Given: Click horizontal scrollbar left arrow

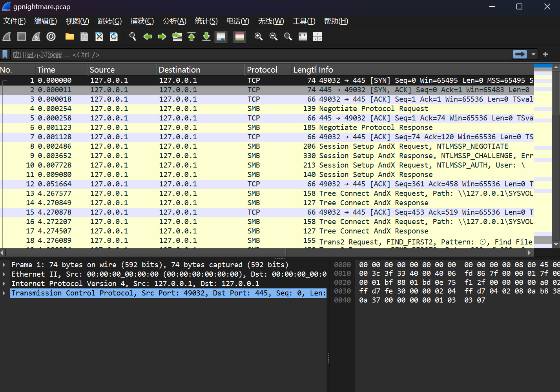Looking at the screenshot, I should [2, 253].
